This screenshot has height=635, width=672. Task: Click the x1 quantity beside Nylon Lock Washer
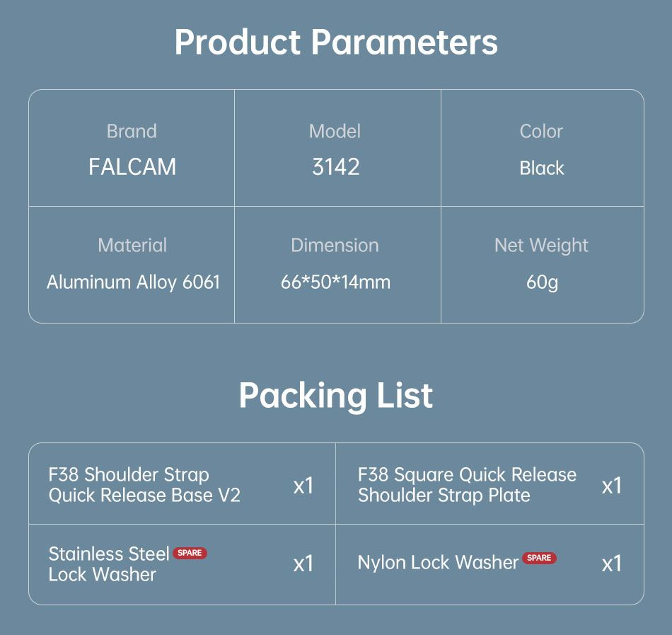coord(611,564)
